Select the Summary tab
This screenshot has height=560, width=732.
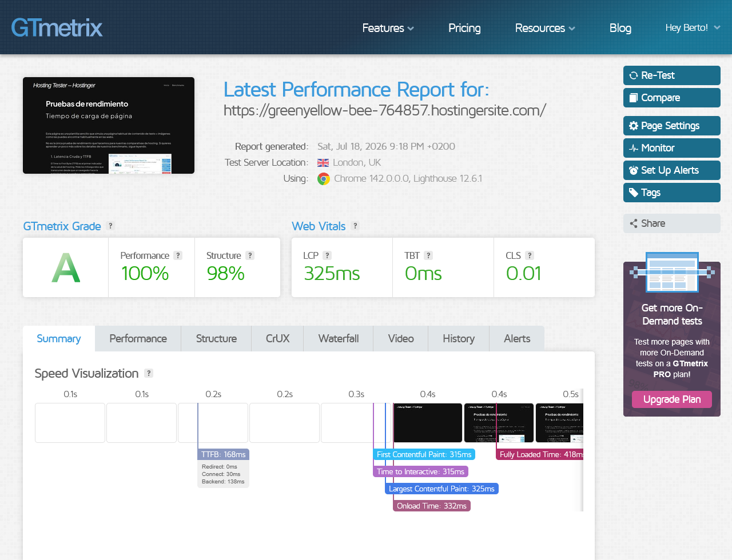click(59, 339)
